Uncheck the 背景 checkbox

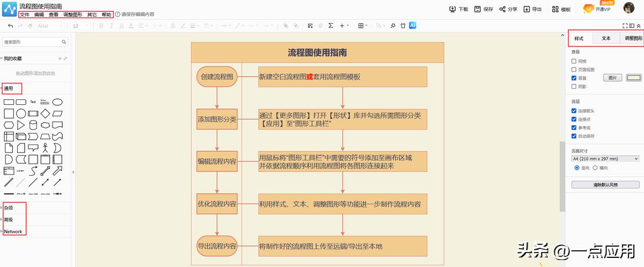coord(574,78)
